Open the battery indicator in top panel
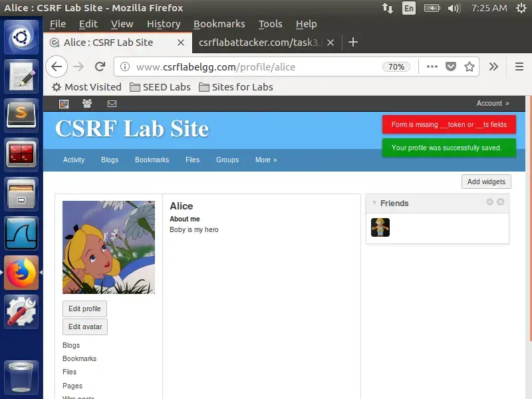The height and width of the screenshot is (399, 532). (x=432, y=8)
